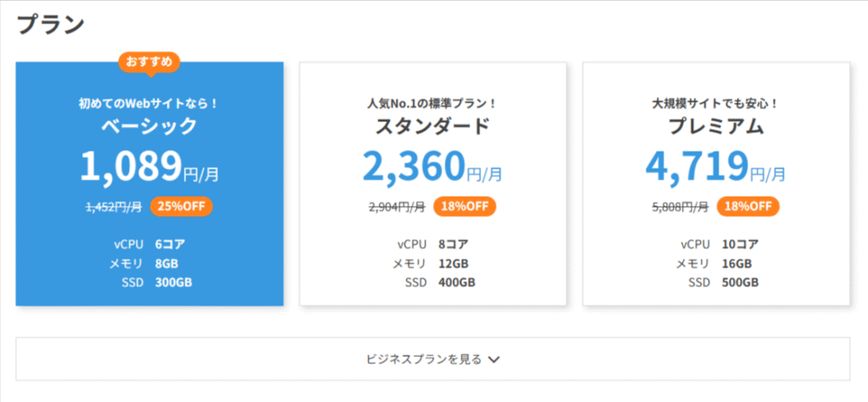Viewport: 868px width, 402px height.
Task: Click the 初めてのWebサイトなら! tagline
Action: (x=149, y=103)
